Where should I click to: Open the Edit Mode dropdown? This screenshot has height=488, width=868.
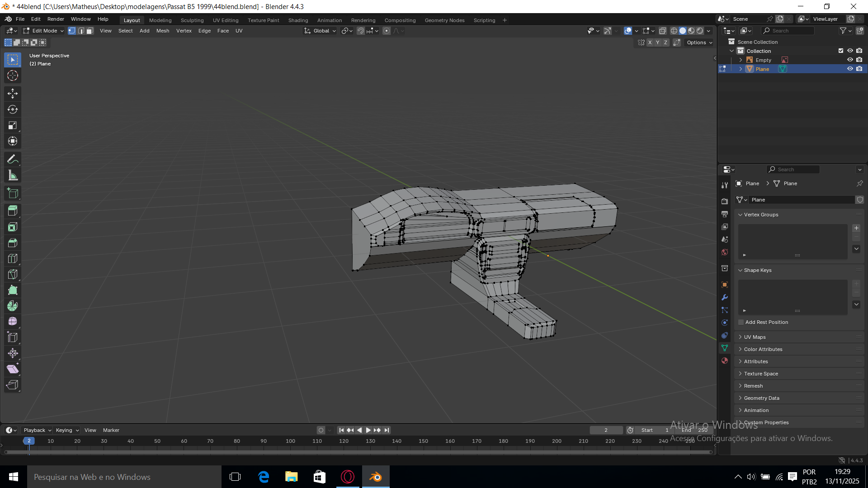[44, 31]
